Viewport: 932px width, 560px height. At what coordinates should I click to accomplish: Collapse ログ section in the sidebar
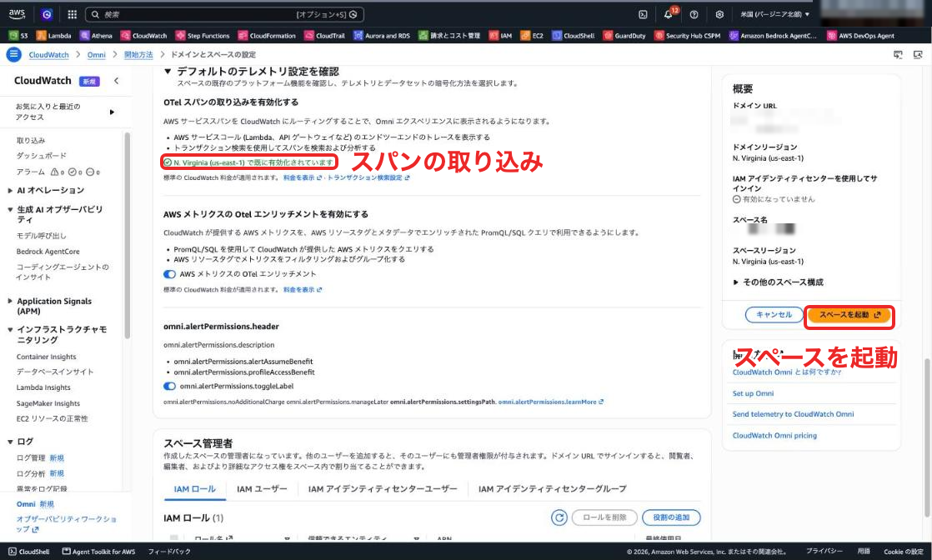point(10,442)
